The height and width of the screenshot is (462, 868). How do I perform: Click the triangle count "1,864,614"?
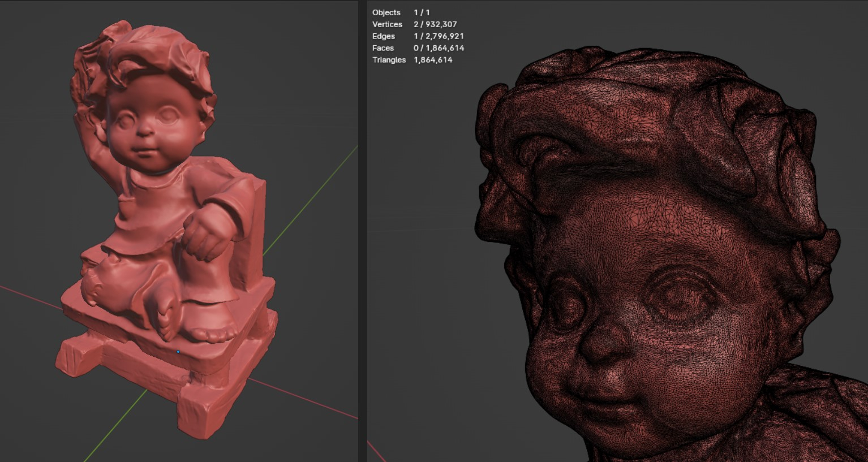(433, 60)
